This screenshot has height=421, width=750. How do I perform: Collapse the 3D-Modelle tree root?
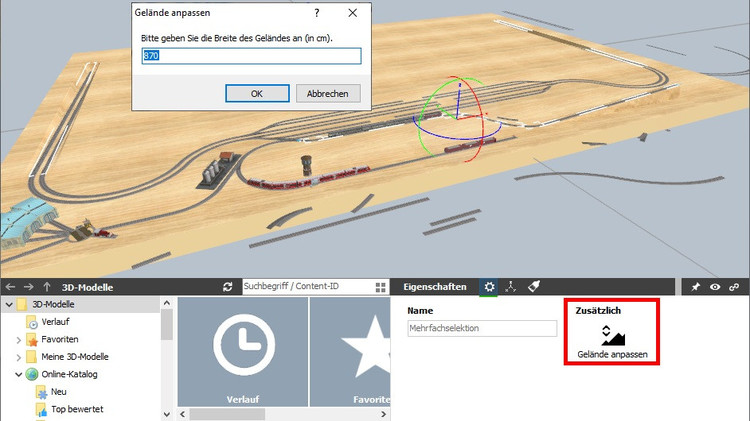point(9,304)
